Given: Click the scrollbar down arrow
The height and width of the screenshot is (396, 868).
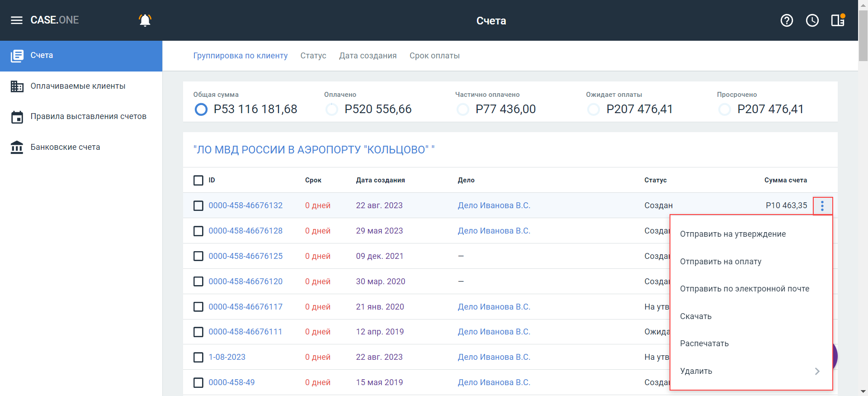Looking at the screenshot, I should click(x=863, y=391).
